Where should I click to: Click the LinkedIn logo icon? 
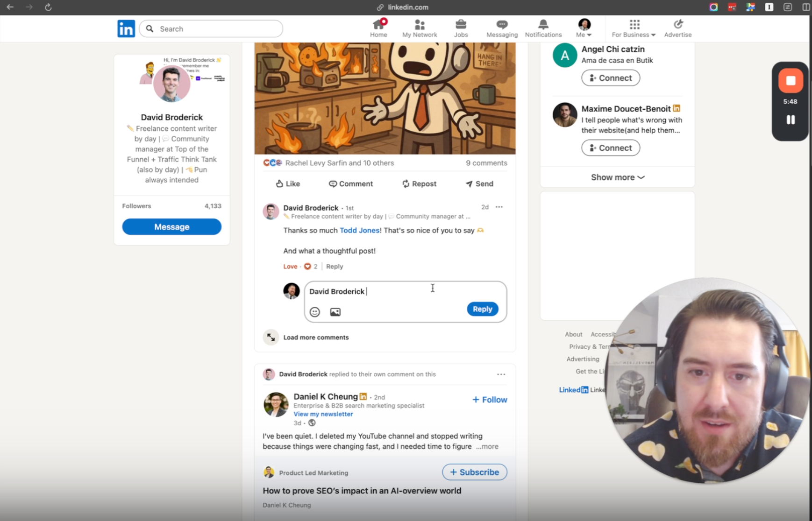pos(126,29)
